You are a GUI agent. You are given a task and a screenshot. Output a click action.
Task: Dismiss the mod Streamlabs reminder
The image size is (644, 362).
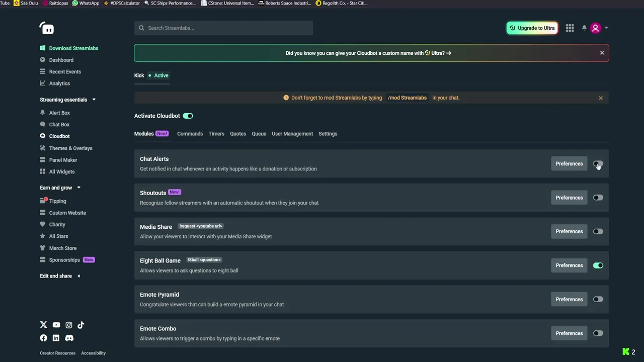[x=600, y=98]
